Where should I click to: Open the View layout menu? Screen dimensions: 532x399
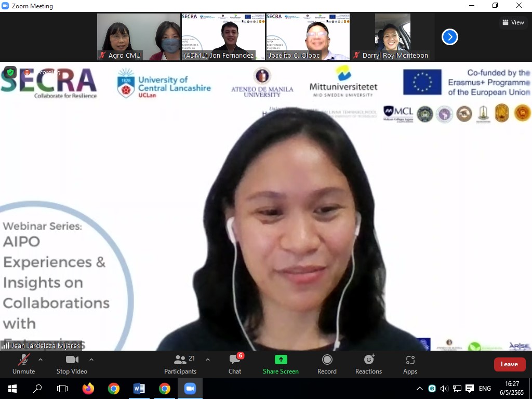513,22
